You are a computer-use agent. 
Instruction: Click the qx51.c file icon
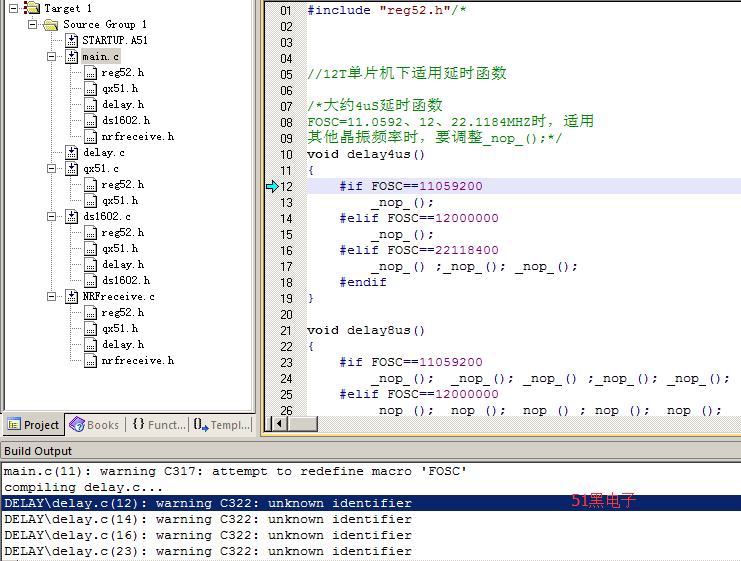click(x=72, y=169)
